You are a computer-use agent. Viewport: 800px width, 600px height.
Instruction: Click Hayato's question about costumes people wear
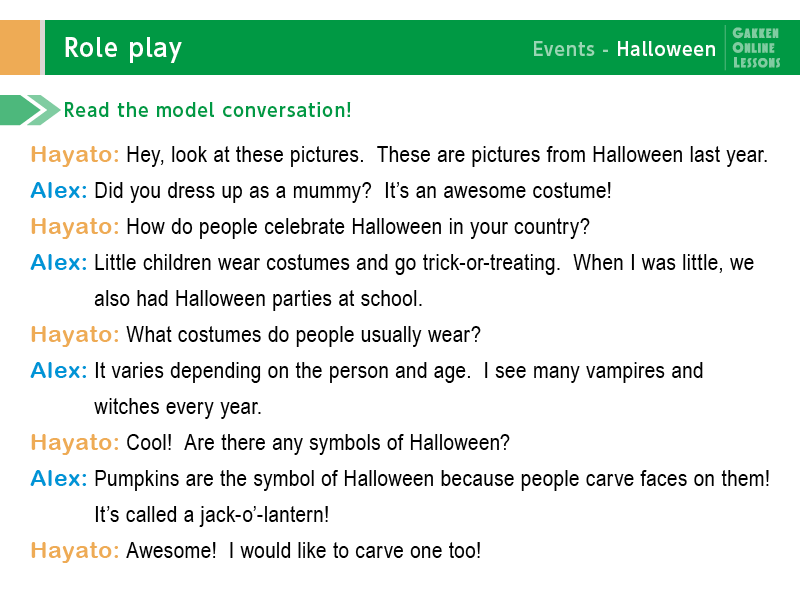tap(303, 335)
